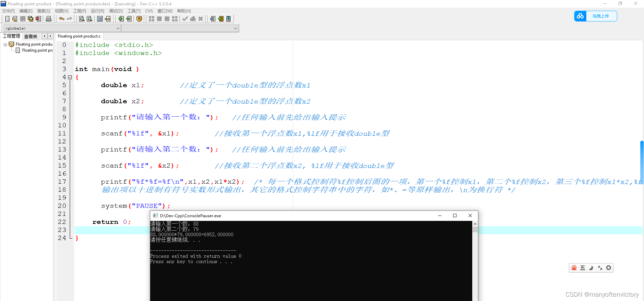This screenshot has width=644, height=301.
Task: Click the right tab-scroll arrow in side panel
Action: pos(50,36)
